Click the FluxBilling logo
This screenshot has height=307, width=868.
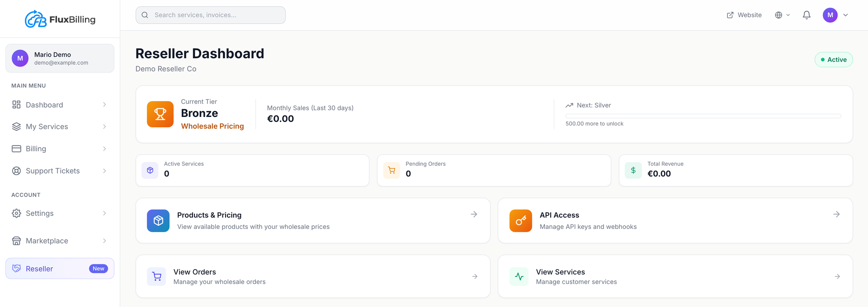point(60,19)
